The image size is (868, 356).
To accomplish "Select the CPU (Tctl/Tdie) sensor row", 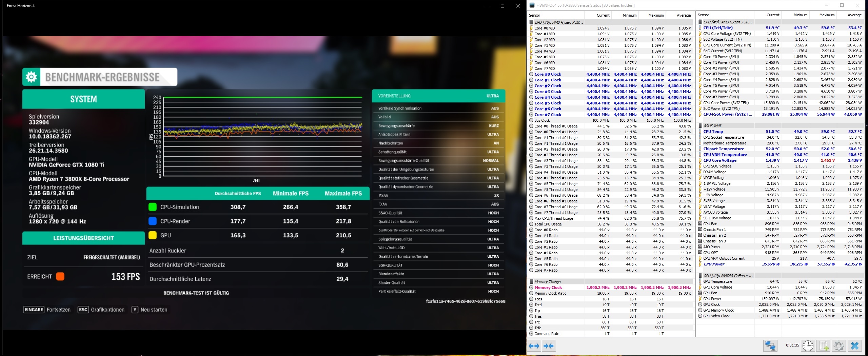I will tap(781, 28).
